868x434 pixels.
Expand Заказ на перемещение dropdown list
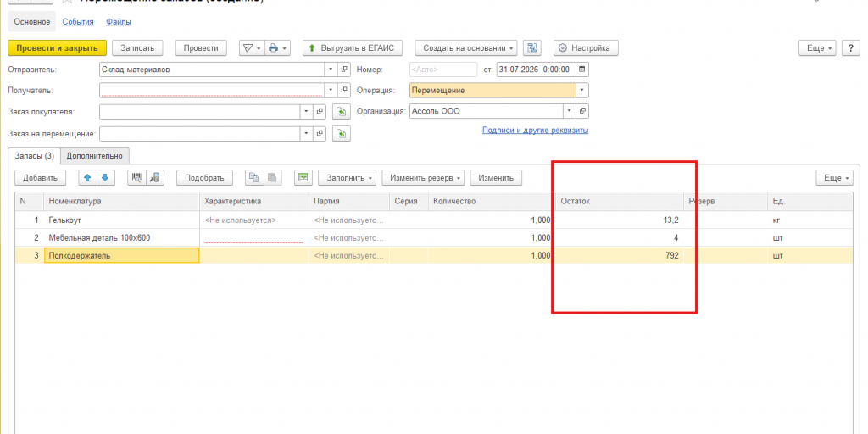pos(307,133)
